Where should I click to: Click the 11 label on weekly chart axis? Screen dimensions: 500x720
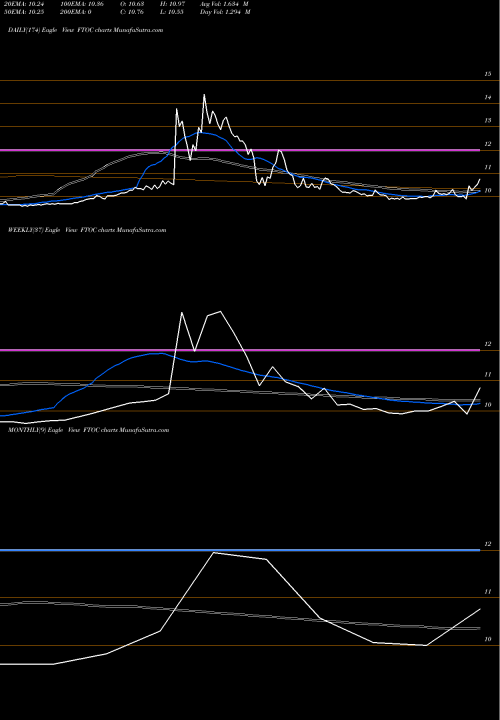(488, 375)
